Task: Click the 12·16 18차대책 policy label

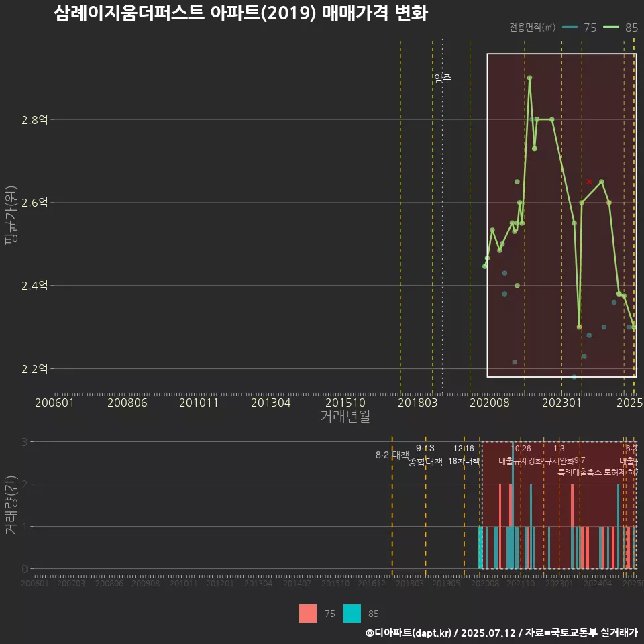Action: pyautogui.click(x=464, y=455)
